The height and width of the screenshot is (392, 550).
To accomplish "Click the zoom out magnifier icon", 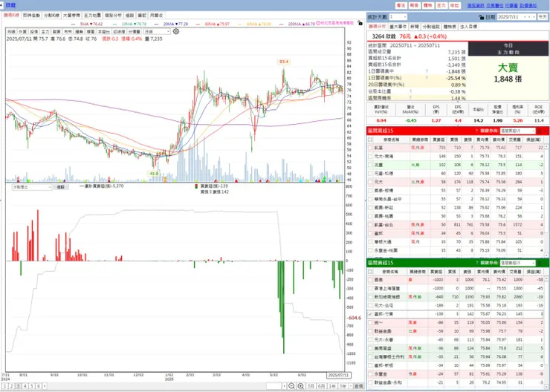I will (x=291, y=386).
